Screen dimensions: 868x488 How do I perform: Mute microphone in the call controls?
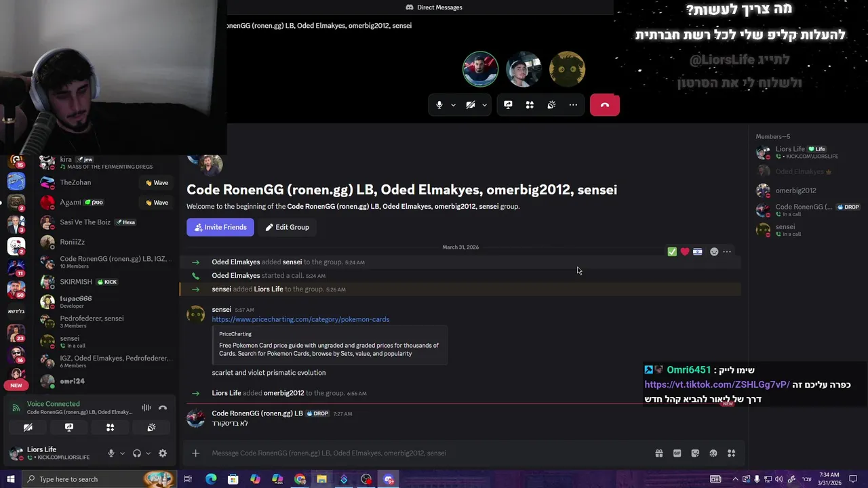click(x=439, y=105)
